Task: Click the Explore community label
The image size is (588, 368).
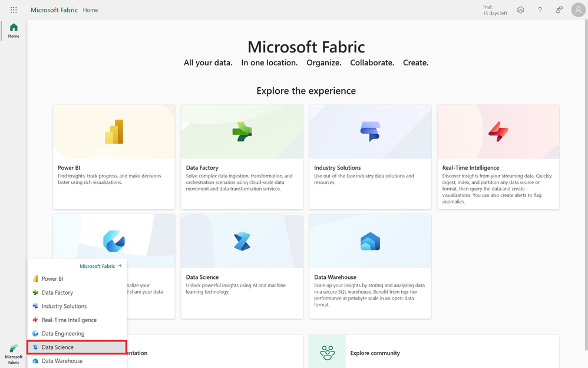Action: click(375, 353)
